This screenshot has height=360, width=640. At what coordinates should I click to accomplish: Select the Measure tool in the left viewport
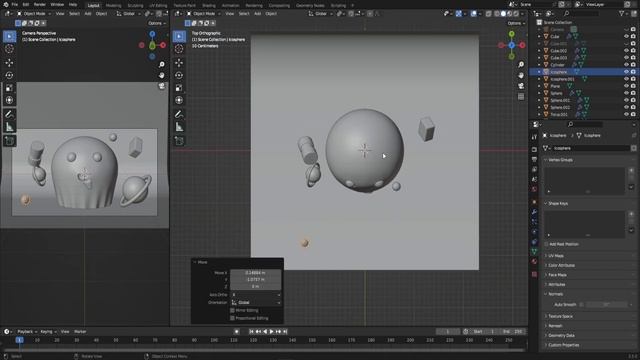click(9, 127)
